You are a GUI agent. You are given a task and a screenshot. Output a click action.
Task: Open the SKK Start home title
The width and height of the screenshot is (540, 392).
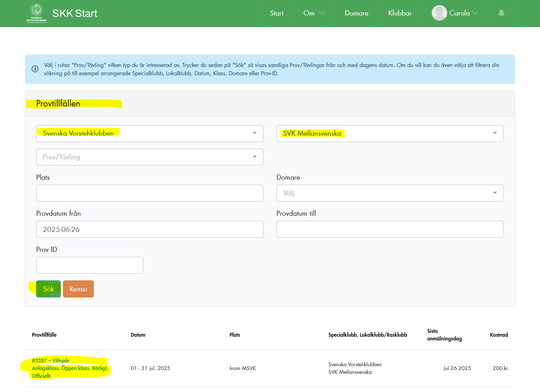point(75,13)
